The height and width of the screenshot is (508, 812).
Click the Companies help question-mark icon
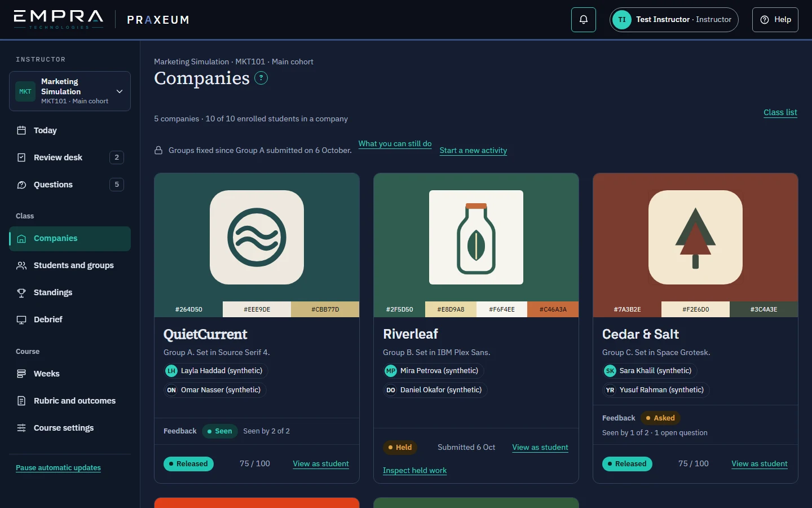261,78
